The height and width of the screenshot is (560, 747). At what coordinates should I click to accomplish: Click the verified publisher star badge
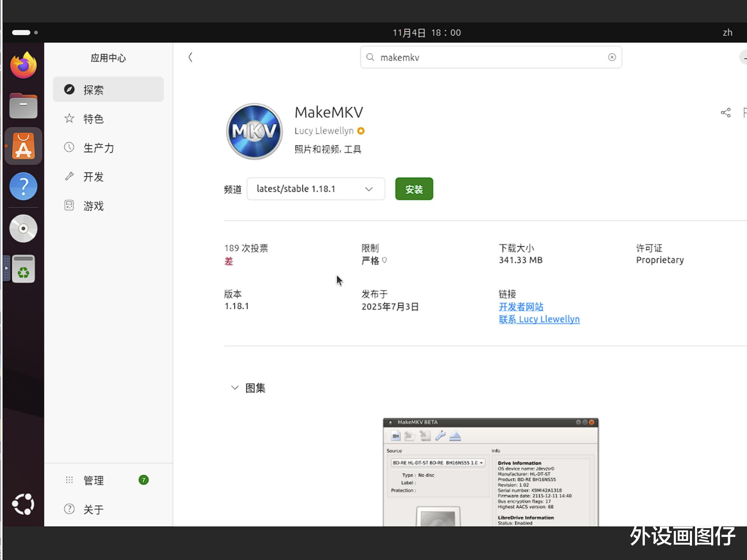(361, 131)
